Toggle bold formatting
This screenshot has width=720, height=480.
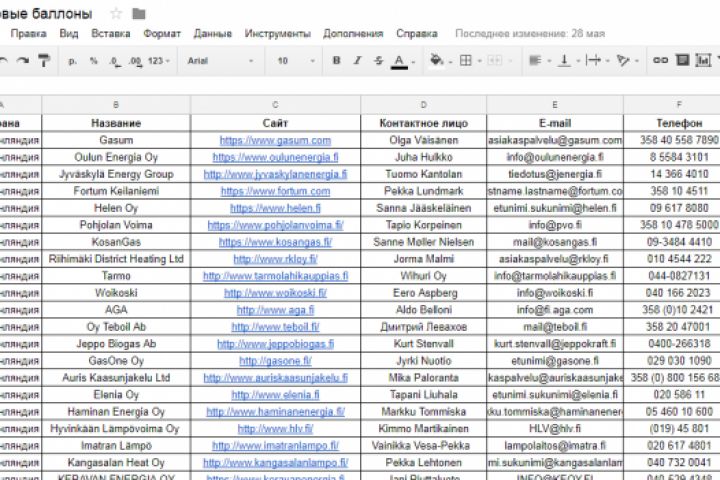pyautogui.click(x=336, y=60)
